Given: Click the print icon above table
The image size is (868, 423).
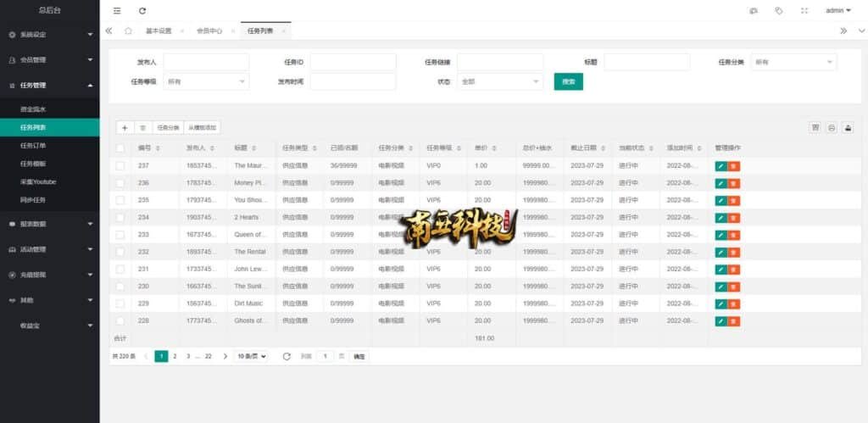Looking at the screenshot, I should pyautogui.click(x=832, y=127).
